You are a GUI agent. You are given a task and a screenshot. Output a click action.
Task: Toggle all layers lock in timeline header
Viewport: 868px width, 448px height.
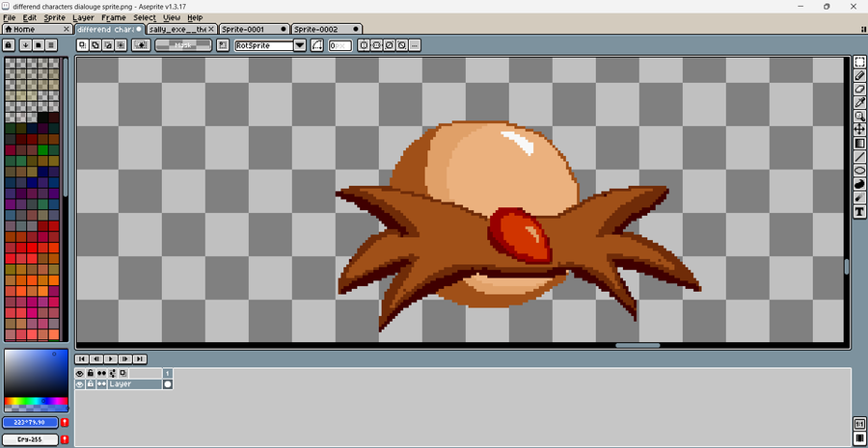click(91, 374)
